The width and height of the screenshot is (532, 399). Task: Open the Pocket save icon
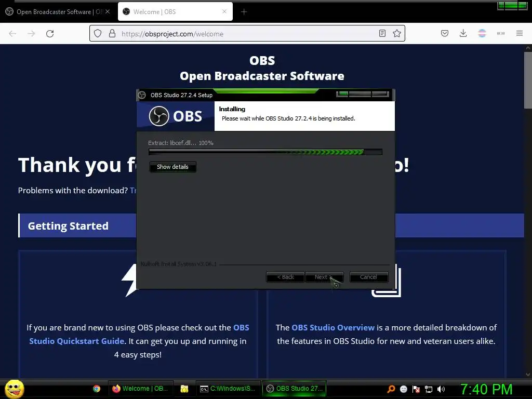(445, 33)
